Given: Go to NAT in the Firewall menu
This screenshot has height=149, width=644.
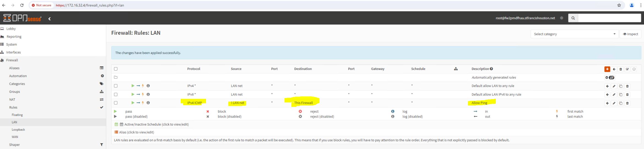Looking at the screenshot, I should click(x=12, y=99).
